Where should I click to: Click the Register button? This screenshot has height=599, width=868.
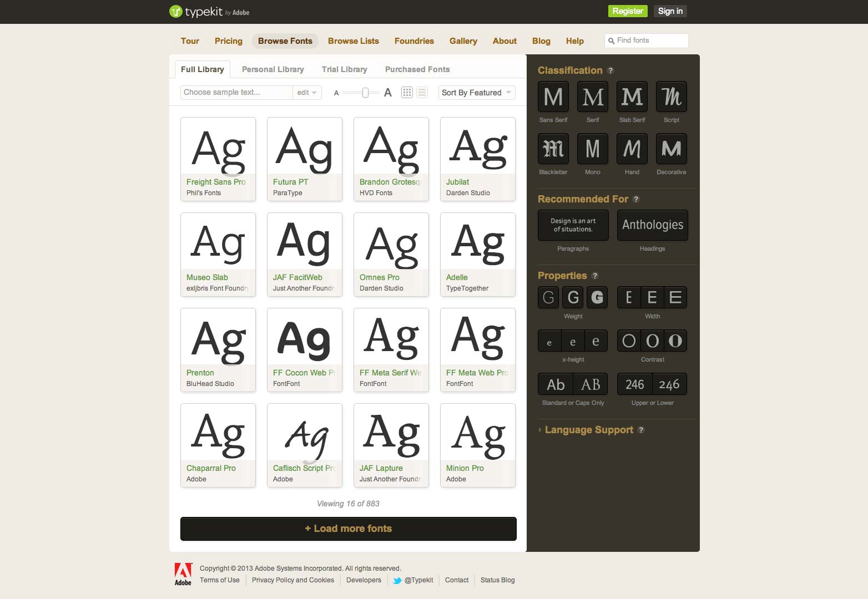click(628, 11)
